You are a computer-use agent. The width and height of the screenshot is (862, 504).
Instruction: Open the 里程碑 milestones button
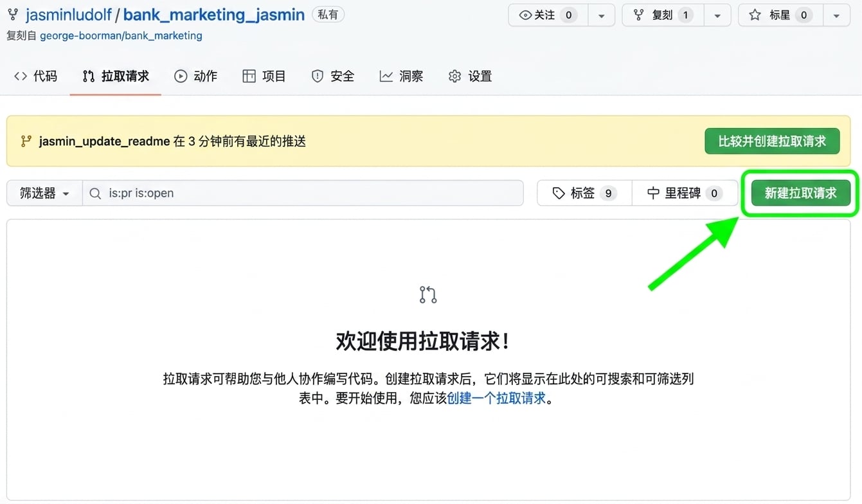(685, 193)
